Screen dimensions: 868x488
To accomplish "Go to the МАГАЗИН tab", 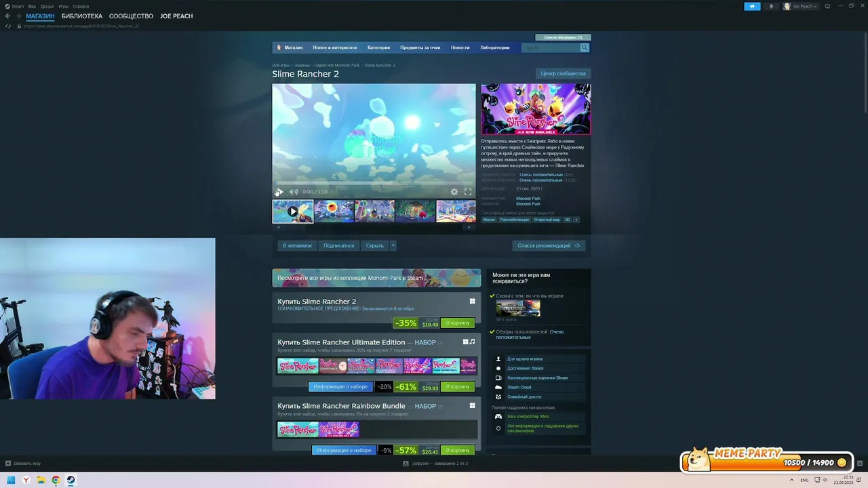I will pos(40,16).
